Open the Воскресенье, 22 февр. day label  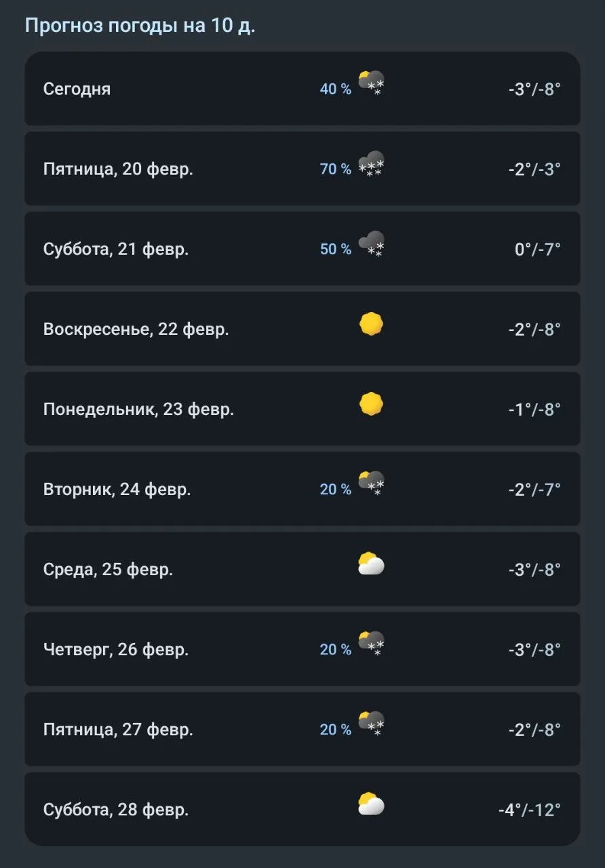(136, 329)
